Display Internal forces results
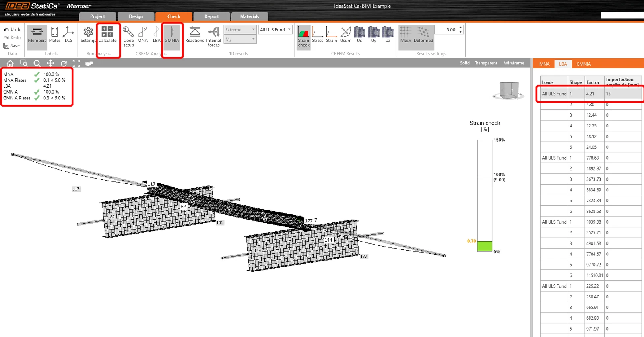This screenshot has height=337, width=644. [x=214, y=37]
